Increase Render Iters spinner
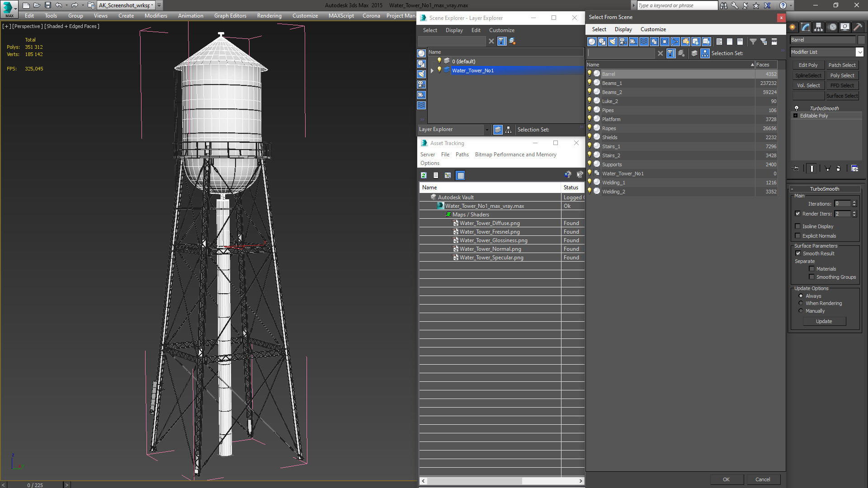The image size is (868, 488). 854,212
